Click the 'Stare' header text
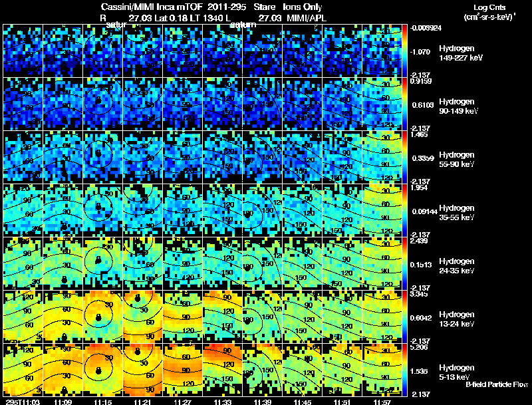The width and height of the screenshot is (532, 405). tap(264, 7)
